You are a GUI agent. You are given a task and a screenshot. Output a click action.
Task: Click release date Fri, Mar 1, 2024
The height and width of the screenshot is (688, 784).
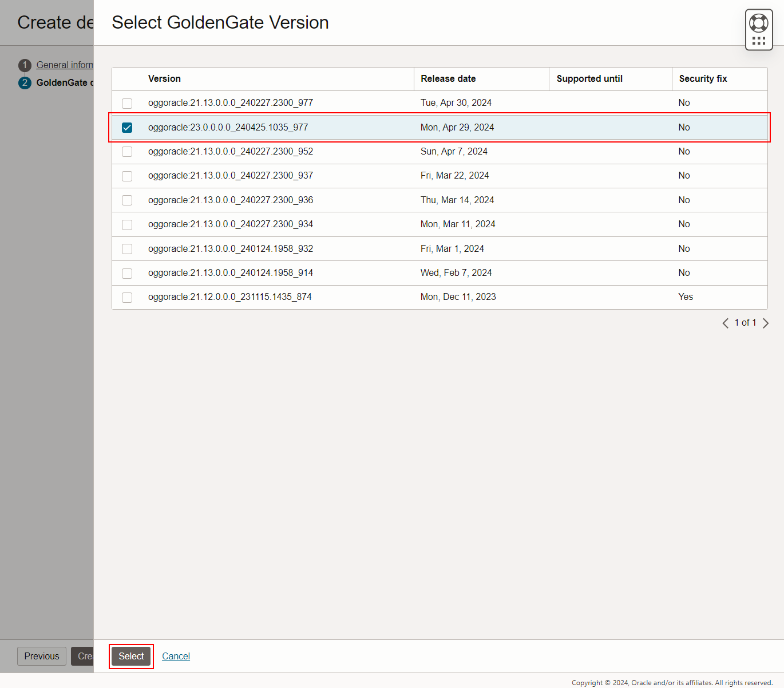pyautogui.click(x=452, y=248)
